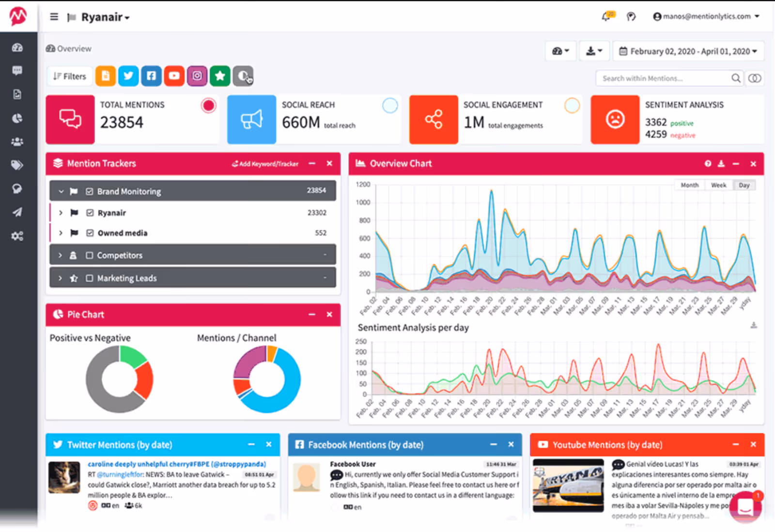
Task: Filter by Twitter channel icon
Action: click(128, 76)
